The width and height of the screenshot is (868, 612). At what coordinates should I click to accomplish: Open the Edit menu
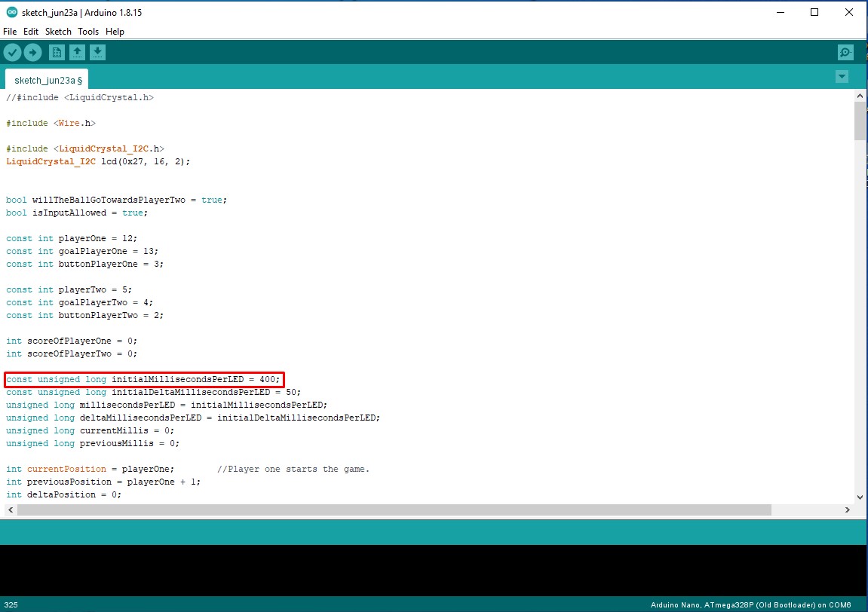click(x=31, y=32)
